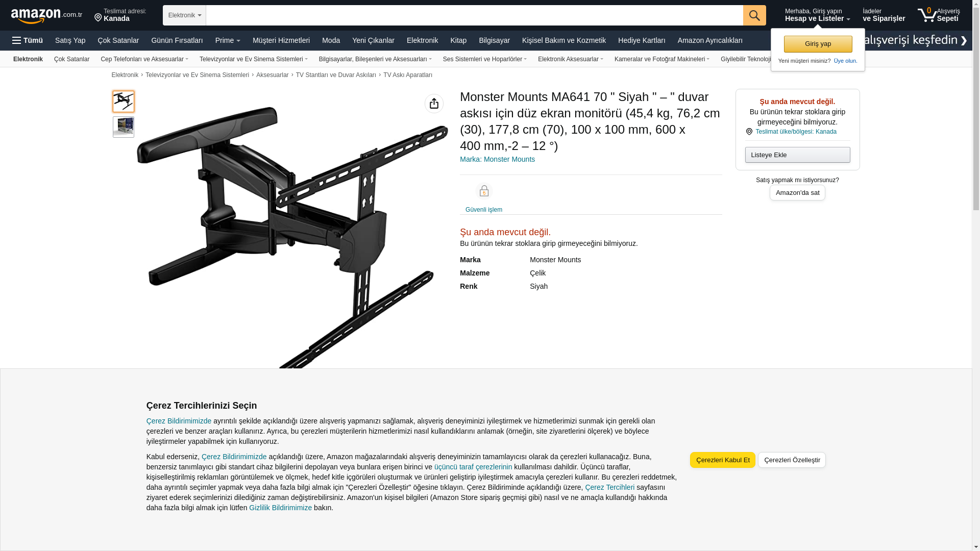Click the delivery address location pin
Screen dimensions: 980x551
pos(98,18)
